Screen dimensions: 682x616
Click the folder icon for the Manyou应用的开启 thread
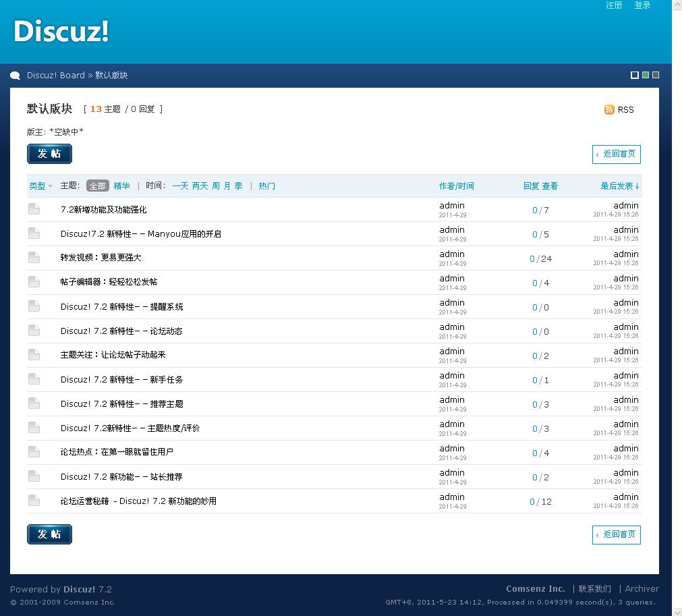pos(34,233)
